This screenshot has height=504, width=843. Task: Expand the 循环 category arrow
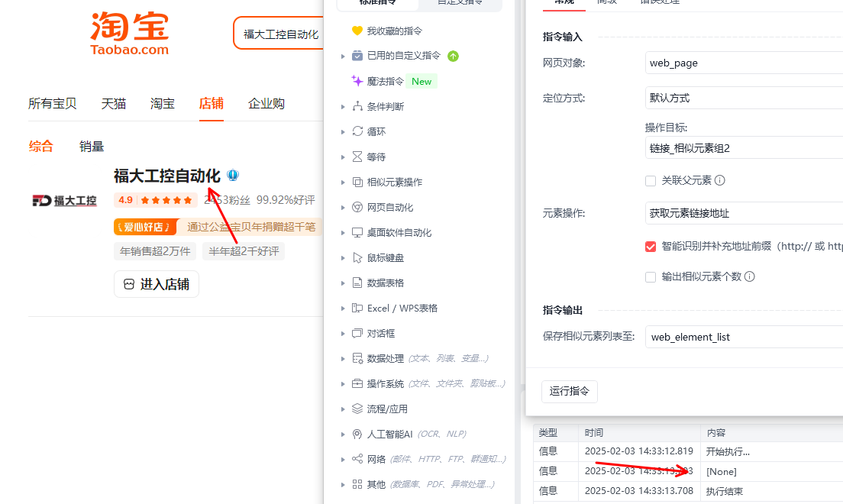[343, 132]
